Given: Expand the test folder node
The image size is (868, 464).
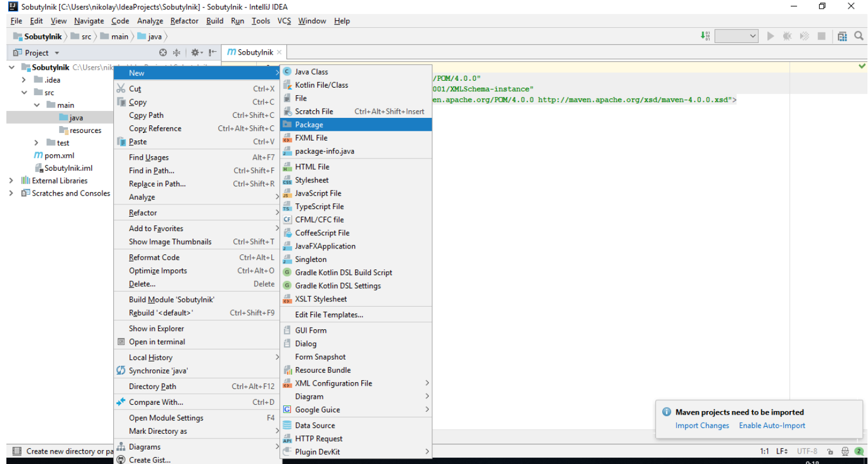Looking at the screenshot, I should [36, 142].
